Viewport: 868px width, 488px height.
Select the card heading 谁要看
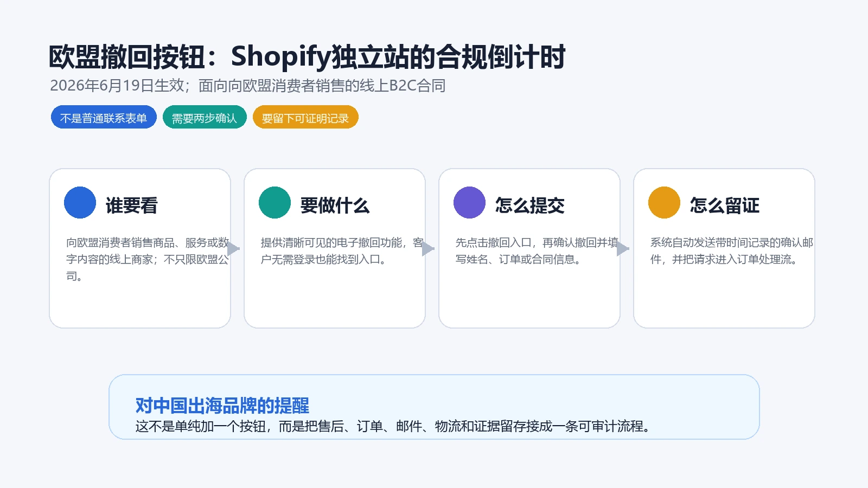(x=132, y=206)
